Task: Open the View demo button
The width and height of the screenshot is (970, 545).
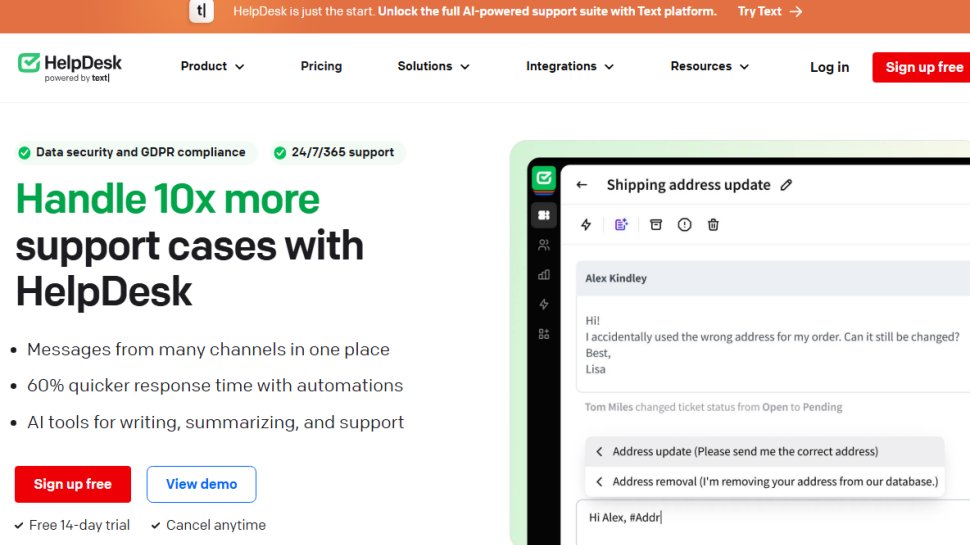Action: (x=201, y=484)
